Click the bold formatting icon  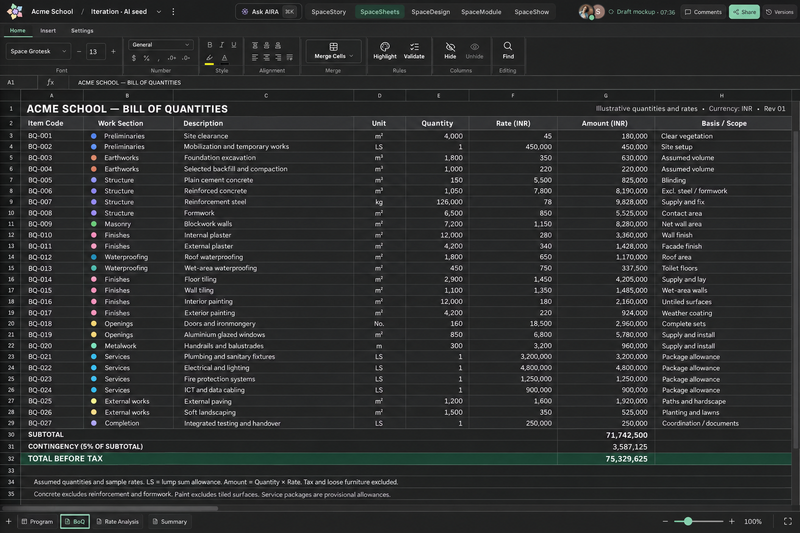click(209, 45)
